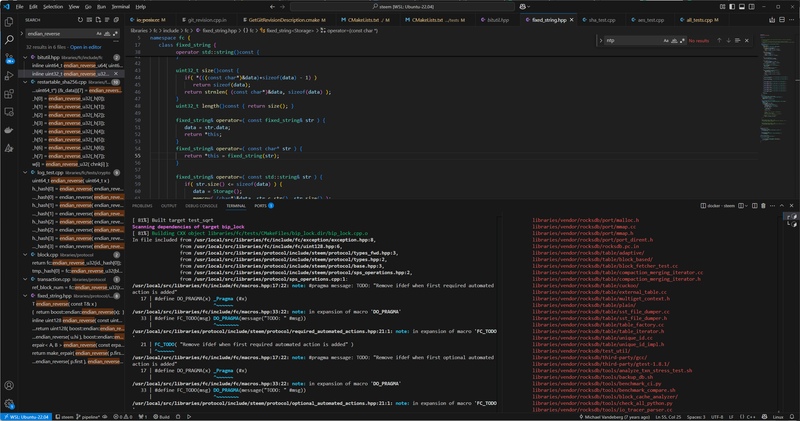800x421 pixels.
Task: Open editor More Actions menu
Action: pos(791,20)
